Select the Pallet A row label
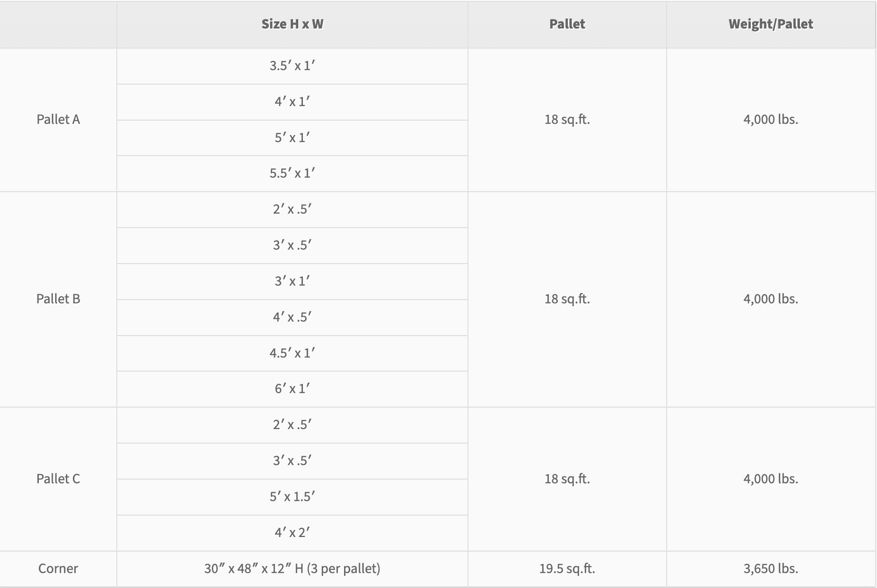 58,120
